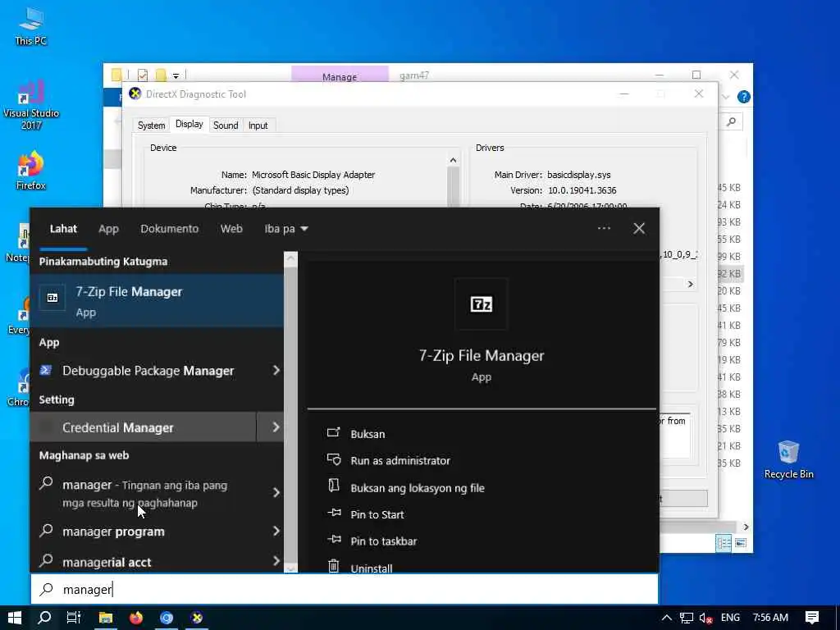This screenshot has height=630, width=840.
Task: Select Debuggable Package Manager PowerShell icon
Action: coord(46,370)
